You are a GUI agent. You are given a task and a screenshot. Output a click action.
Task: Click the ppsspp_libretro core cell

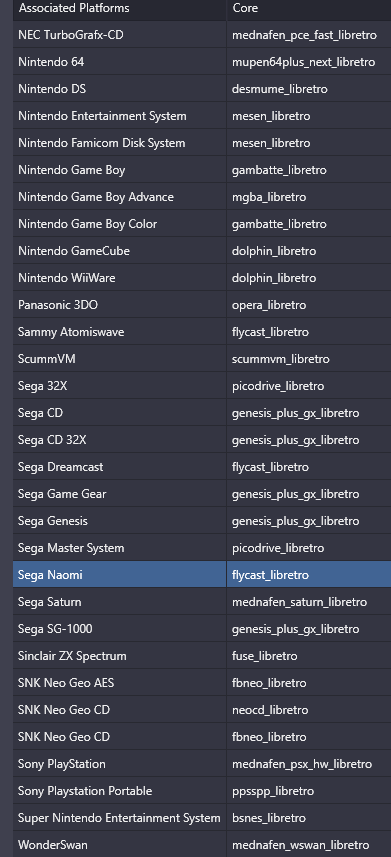click(309, 790)
